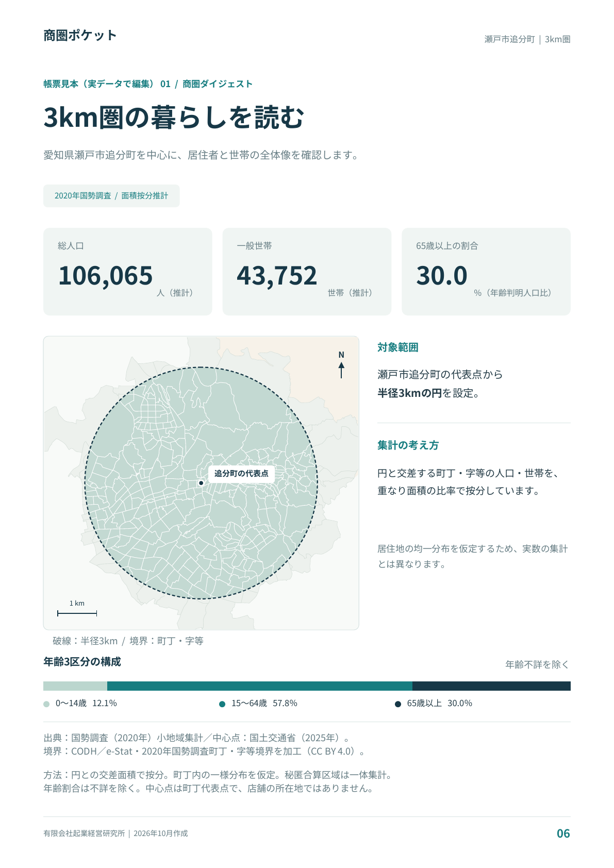The image size is (614, 868).
Task: Click the 年齢不詳を除く note
Action: (x=538, y=665)
